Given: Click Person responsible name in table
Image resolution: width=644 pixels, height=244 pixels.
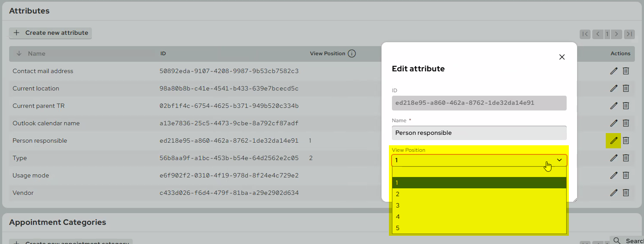Looking at the screenshot, I should 40,140.
